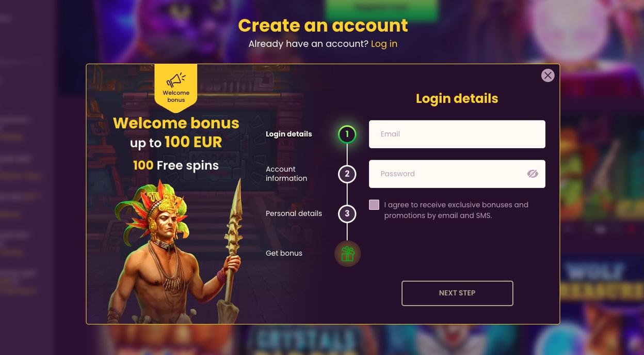The height and width of the screenshot is (355, 644).
Task: Tick the bonuses and promotions checkbox
Action: pos(374,205)
